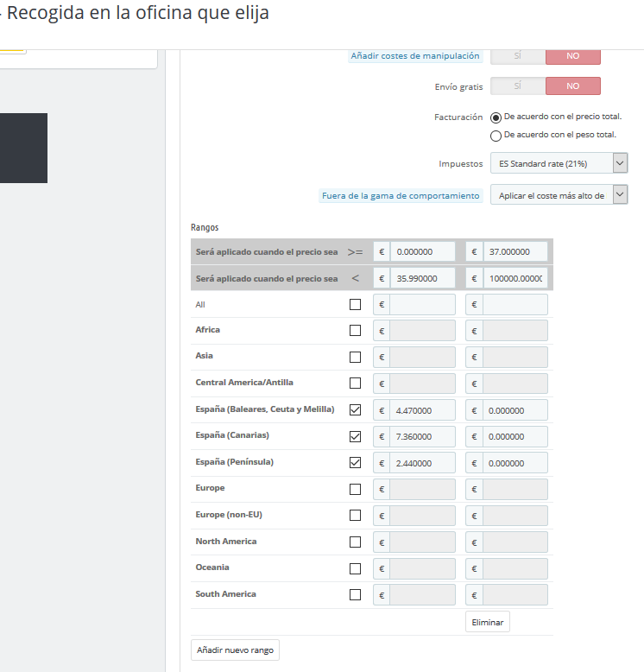
Task: Edit Baleares price 4.470000
Action: [x=422, y=410]
